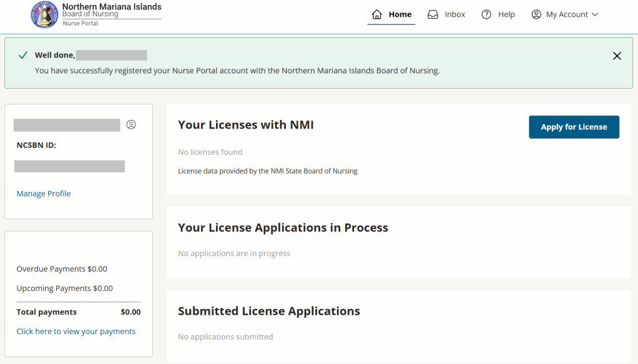Go to the Inbox menu item
Viewport: 638px width, 364px height.
click(x=454, y=14)
